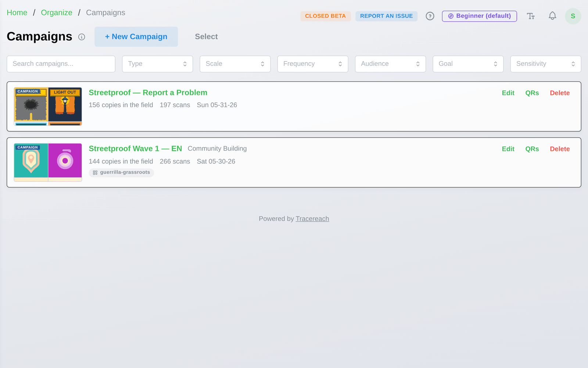
Task: Click the Sat 05-30-26 date
Action: (x=216, y=162)
